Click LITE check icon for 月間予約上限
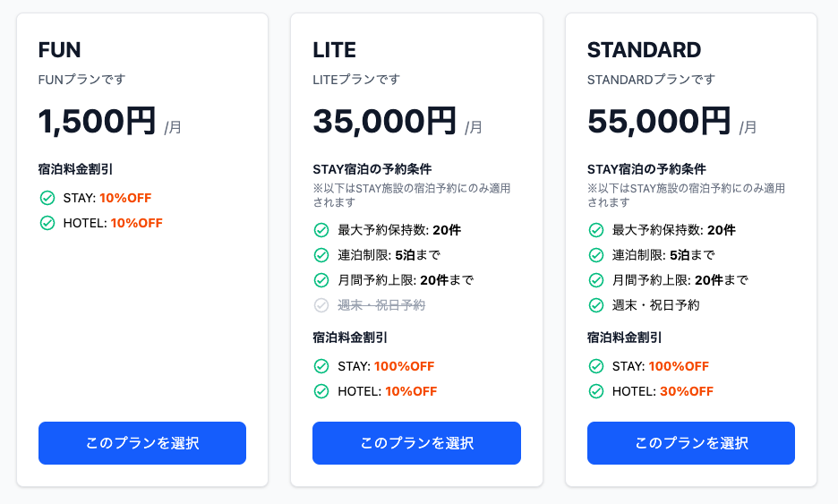The width and height of the screenshot is (838, 504). (x=321, y=280)
